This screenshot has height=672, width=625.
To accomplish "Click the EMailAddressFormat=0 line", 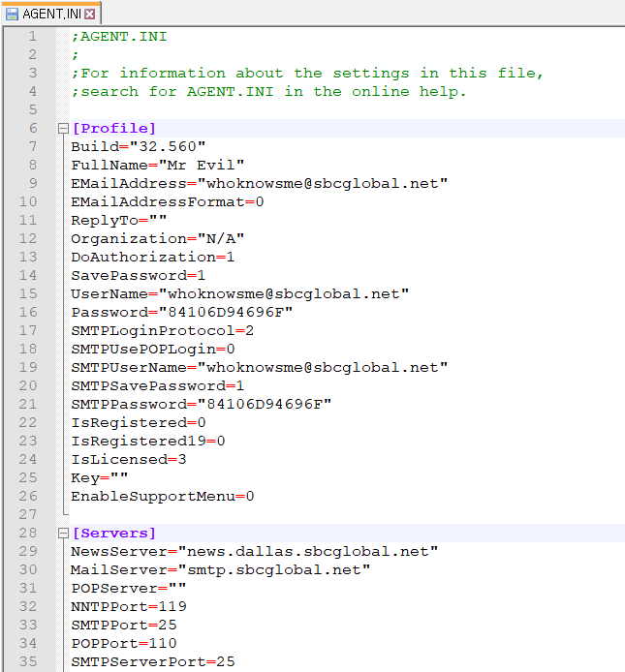I will tap(168, 201).
